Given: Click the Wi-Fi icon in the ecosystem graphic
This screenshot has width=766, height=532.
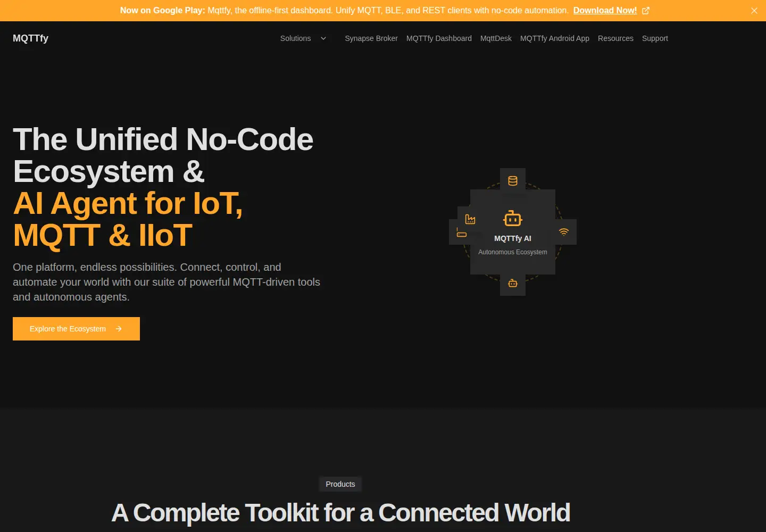Looking at the screenshot, I should pos(564,232).
